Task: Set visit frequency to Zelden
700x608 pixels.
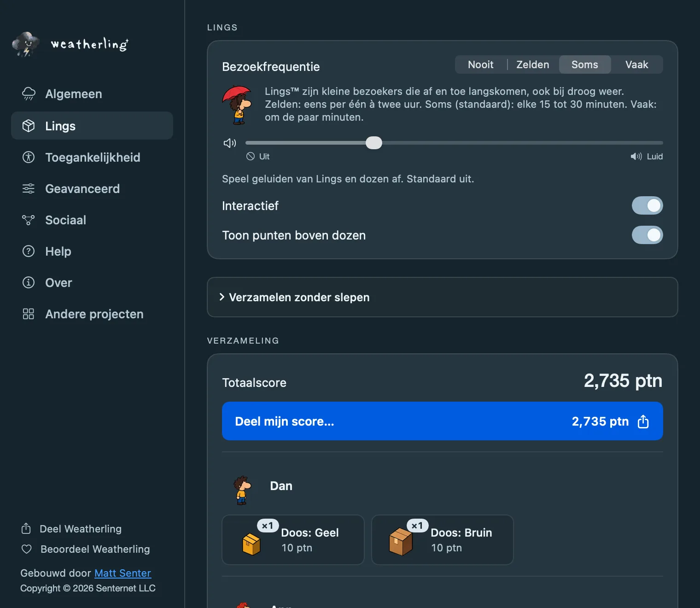Action: click(533, 64)
